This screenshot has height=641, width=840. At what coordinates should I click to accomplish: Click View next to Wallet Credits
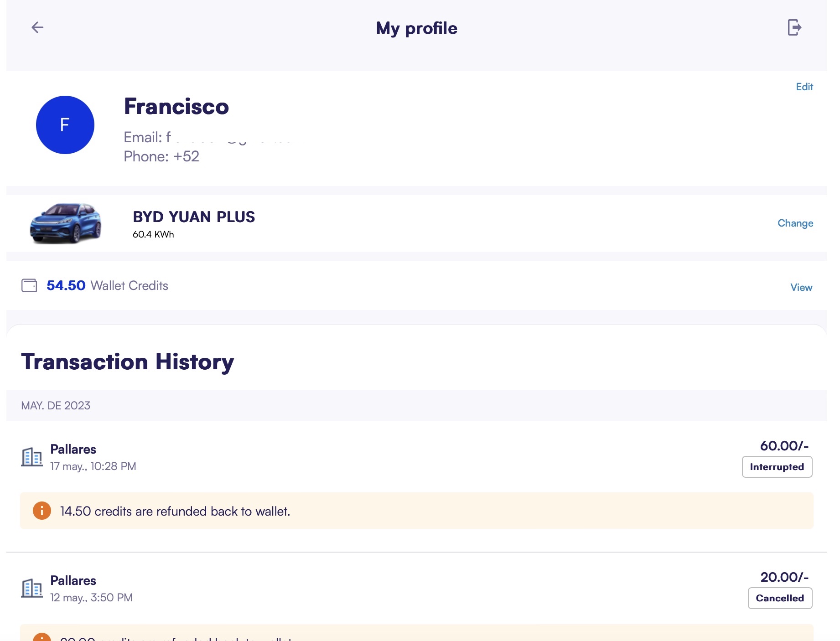[801, 287]
